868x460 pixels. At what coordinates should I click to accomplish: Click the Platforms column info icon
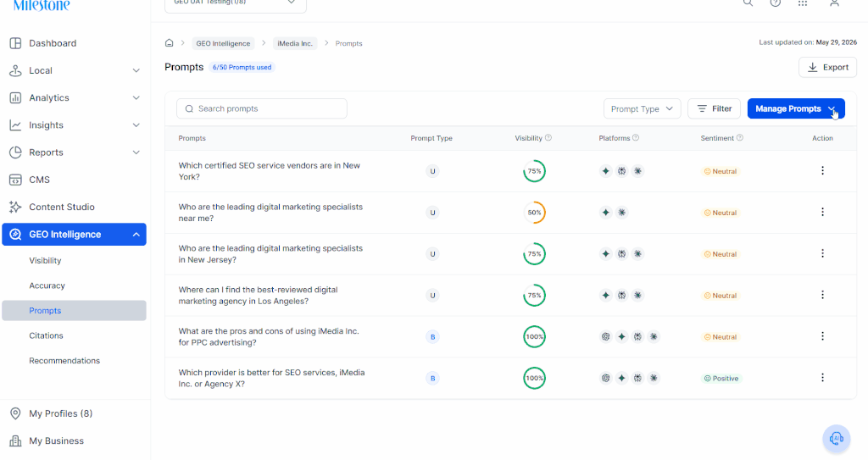click(x=636, y=138)
